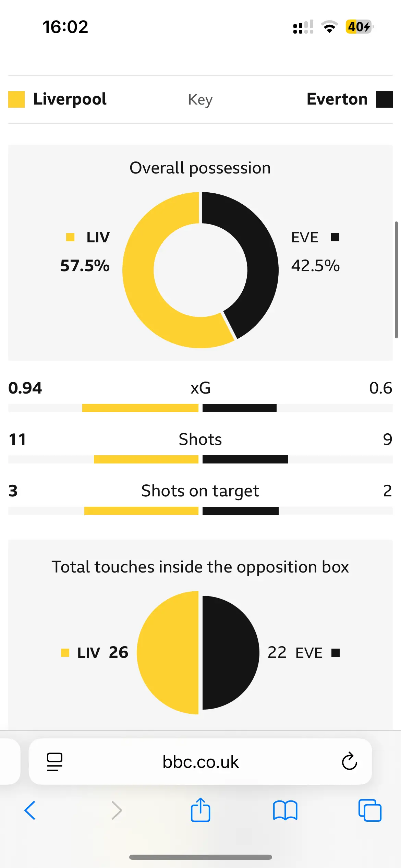Viewport: 401px width, 868px height.
Task: Tap the Liverpool team name in key
Action: (x=70, y=99)
